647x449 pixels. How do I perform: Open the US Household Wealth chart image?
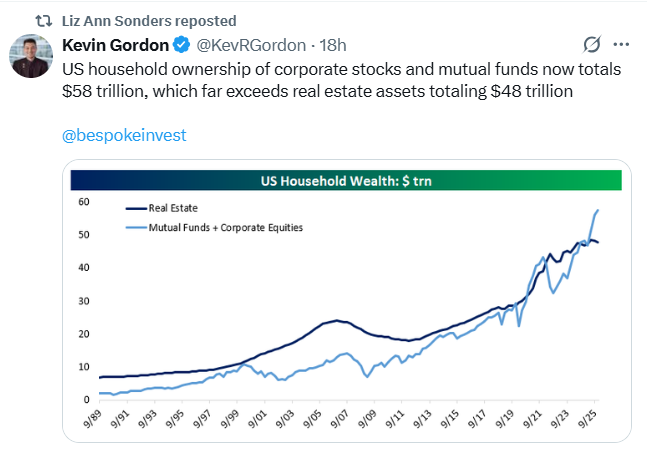[x=347, y=301]
